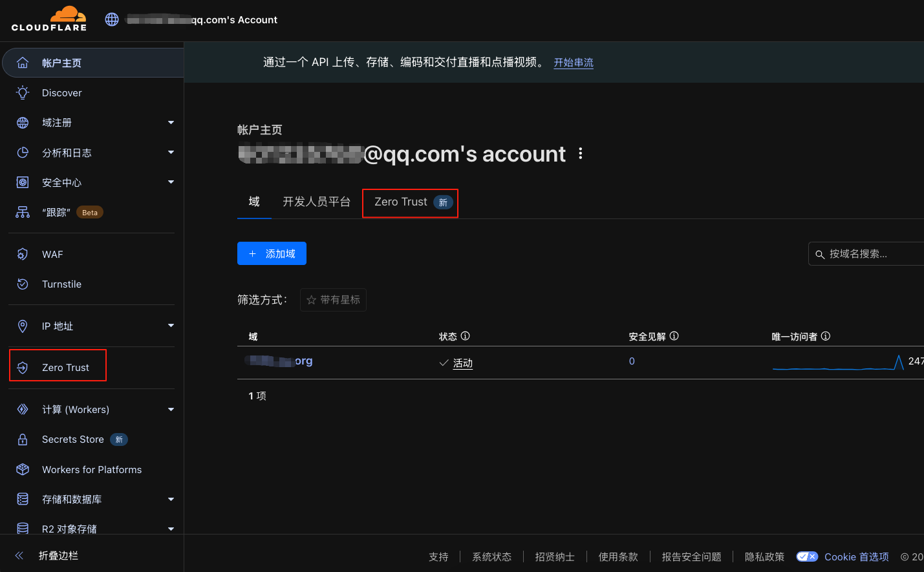
Task: Toggle the Cookie preferences switch icon
Action: (x=807, y=556)
